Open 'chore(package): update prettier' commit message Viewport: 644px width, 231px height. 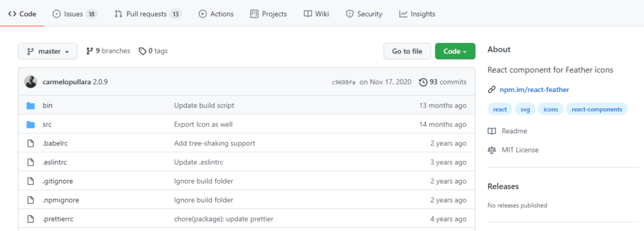224,219
